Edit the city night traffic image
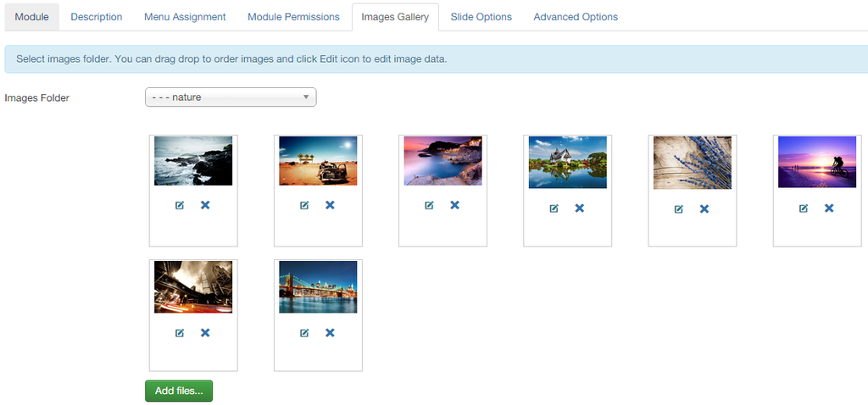Image resolution: width=868 pixels, height=405 pixels. (180, 333)
